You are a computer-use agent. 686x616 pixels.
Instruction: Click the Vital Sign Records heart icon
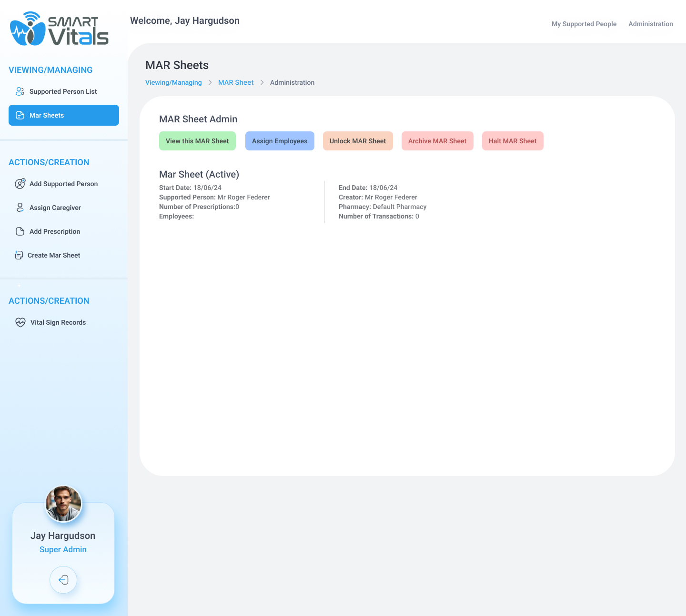tap(20, 322)
